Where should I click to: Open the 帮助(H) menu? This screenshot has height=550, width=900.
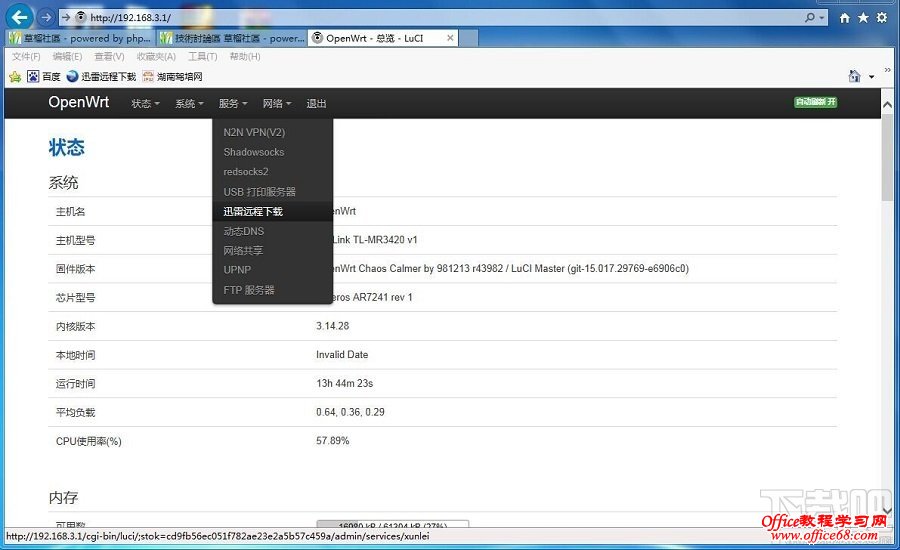(245, 56)
